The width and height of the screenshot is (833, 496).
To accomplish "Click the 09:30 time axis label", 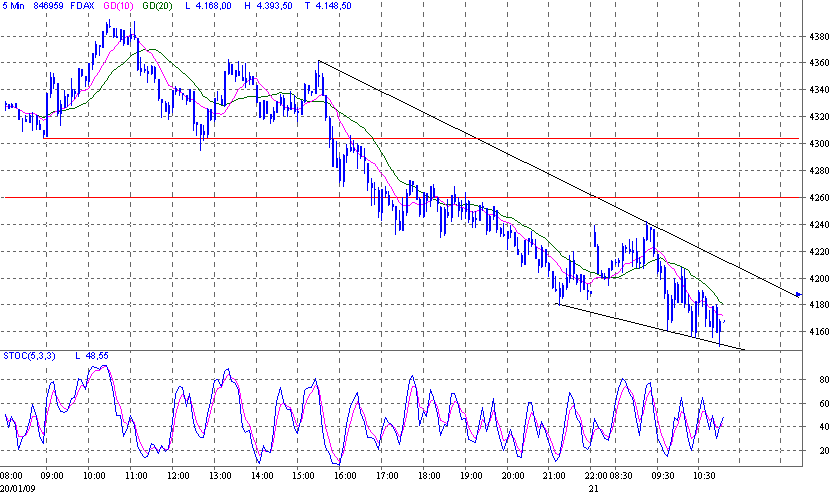I will pos(662,476).
